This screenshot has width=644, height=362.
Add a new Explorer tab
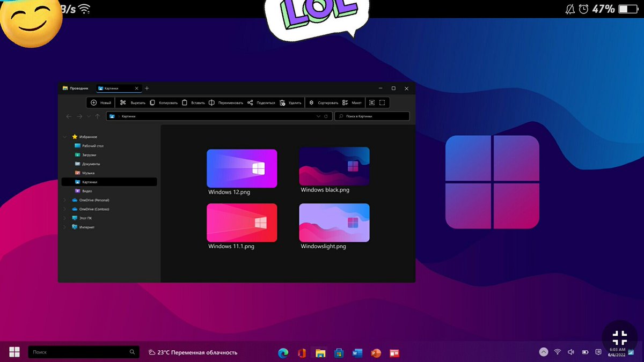147,88
